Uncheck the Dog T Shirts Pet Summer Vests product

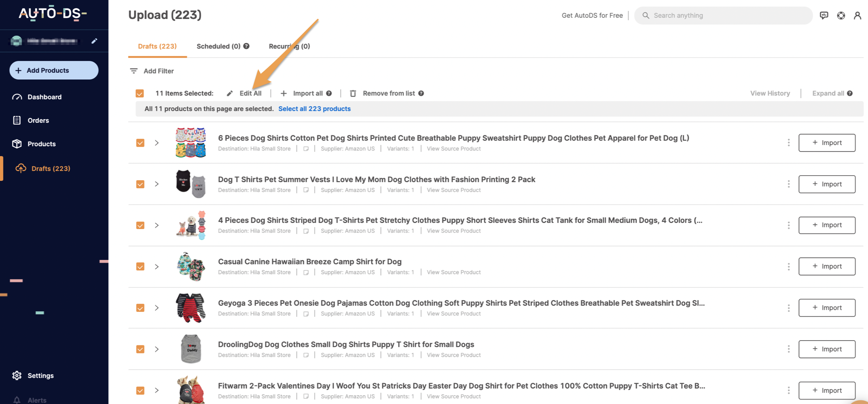[x=140, y=184]
